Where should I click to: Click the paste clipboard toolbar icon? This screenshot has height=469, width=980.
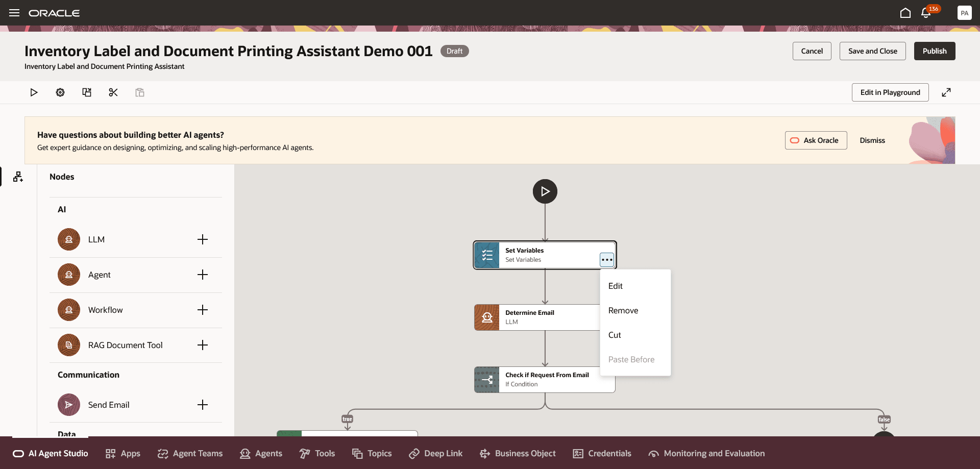point(140,92)
